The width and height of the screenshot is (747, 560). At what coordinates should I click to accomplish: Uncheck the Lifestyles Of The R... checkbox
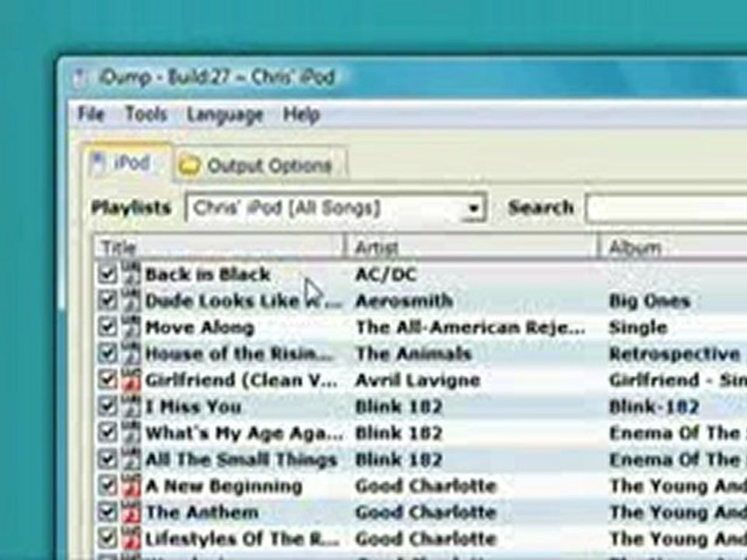(x=107, y=538)
